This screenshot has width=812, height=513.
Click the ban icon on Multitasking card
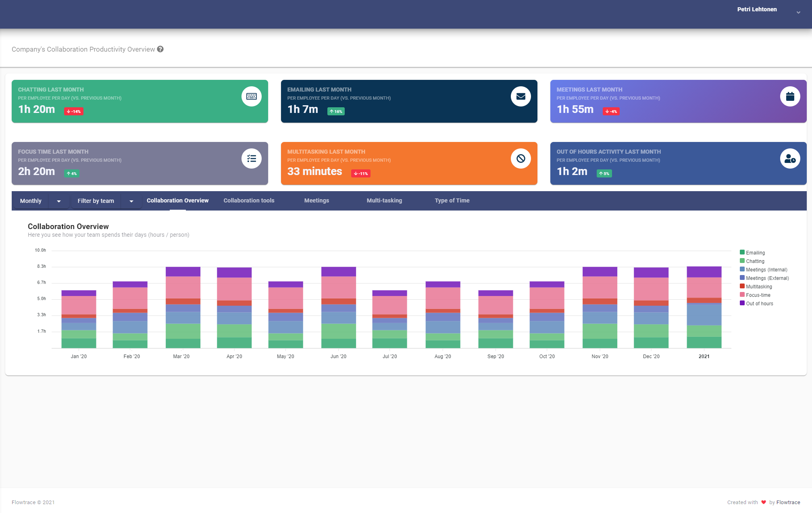521,158
